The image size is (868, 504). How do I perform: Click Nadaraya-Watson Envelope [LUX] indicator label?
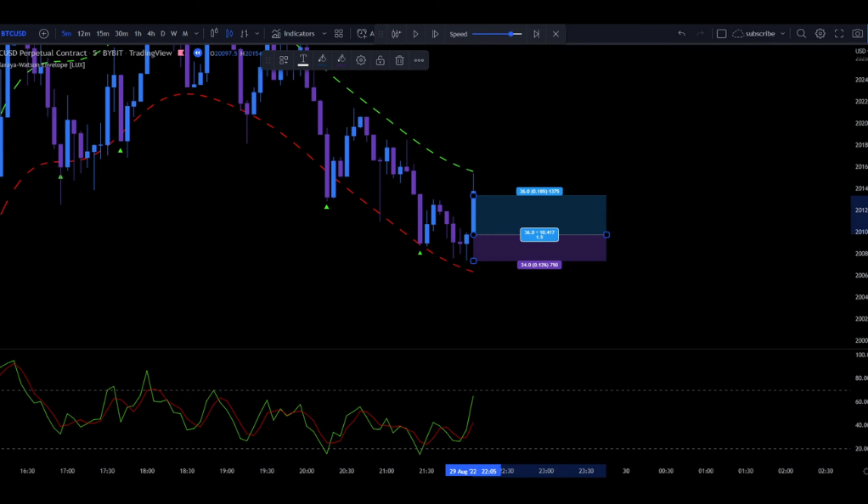point(42,64)
